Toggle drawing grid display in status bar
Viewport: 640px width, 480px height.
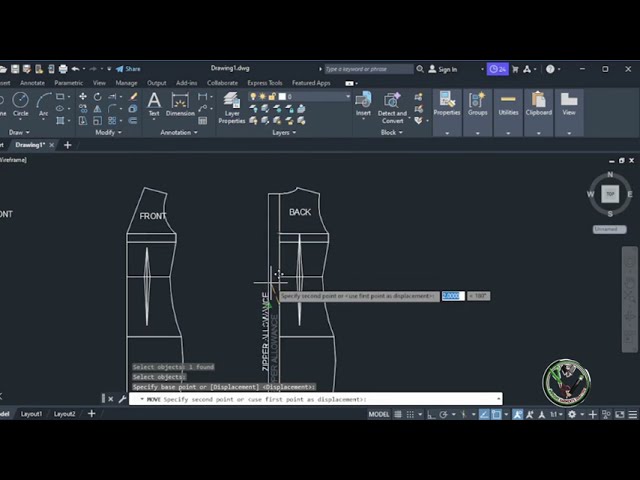pyautogui.click(x=398, y=414)
